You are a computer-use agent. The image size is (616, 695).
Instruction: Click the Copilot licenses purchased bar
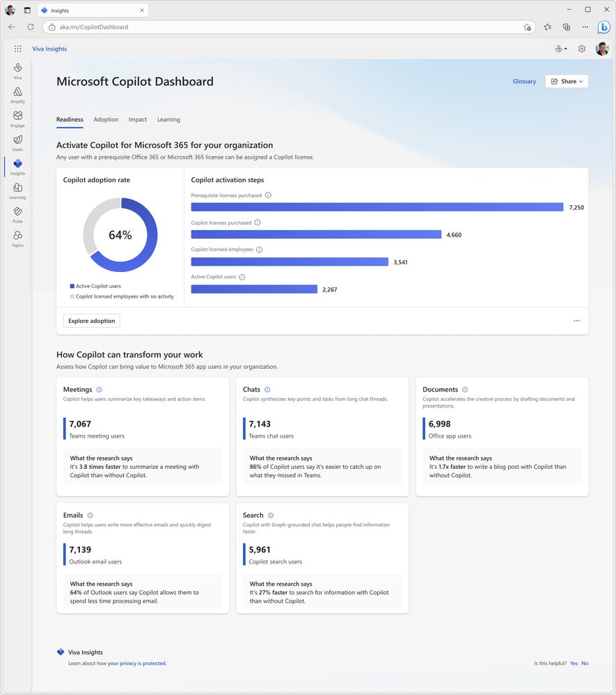[316, 234]
